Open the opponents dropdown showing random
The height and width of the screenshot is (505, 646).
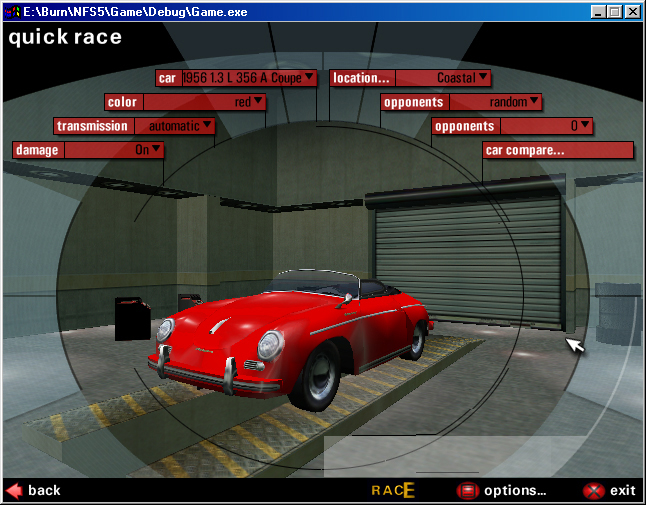click(495, 102)
